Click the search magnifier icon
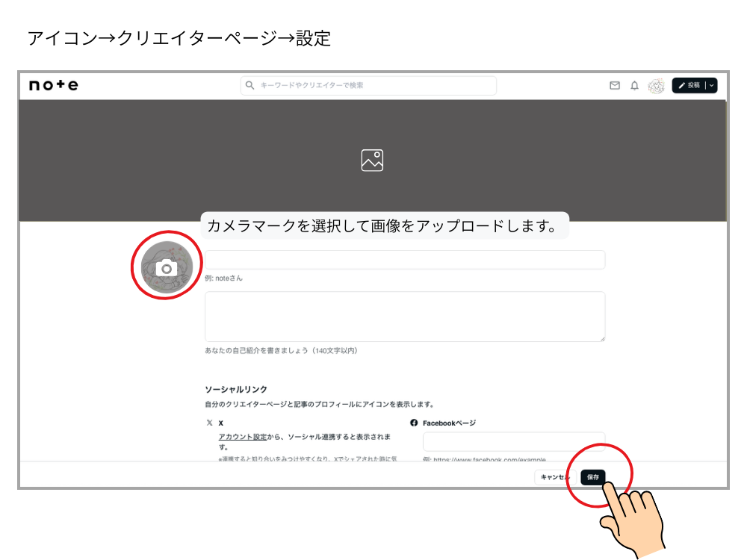 tap(249, 85)
